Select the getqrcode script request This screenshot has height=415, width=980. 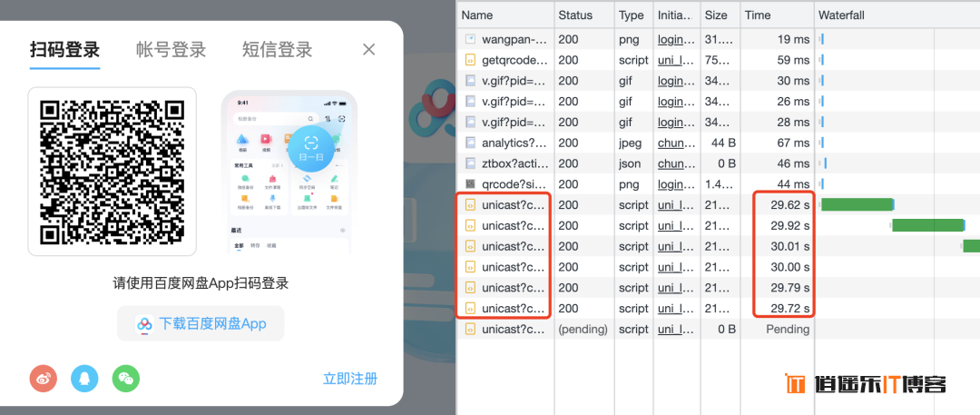tap(514, 60)
